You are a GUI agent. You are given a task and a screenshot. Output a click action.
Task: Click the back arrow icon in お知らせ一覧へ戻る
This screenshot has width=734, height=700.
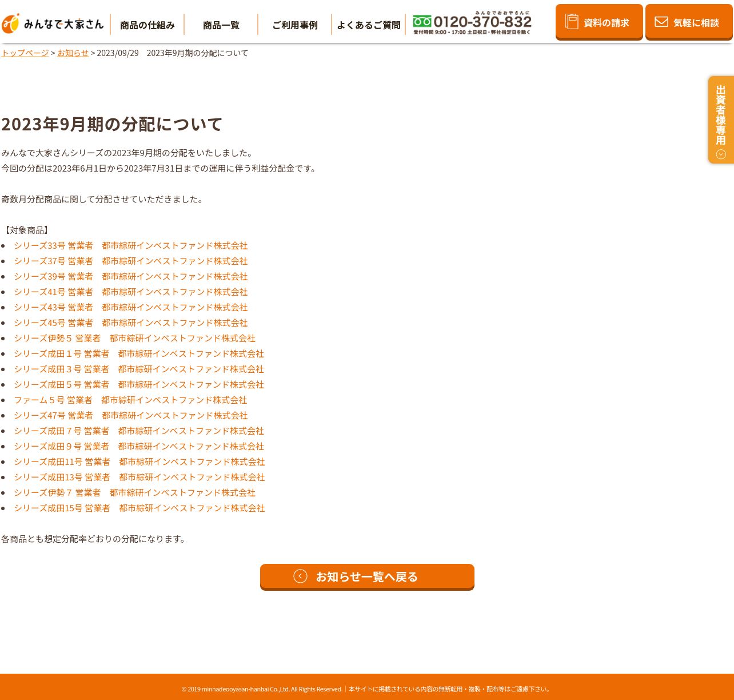(x=300, y=576)
